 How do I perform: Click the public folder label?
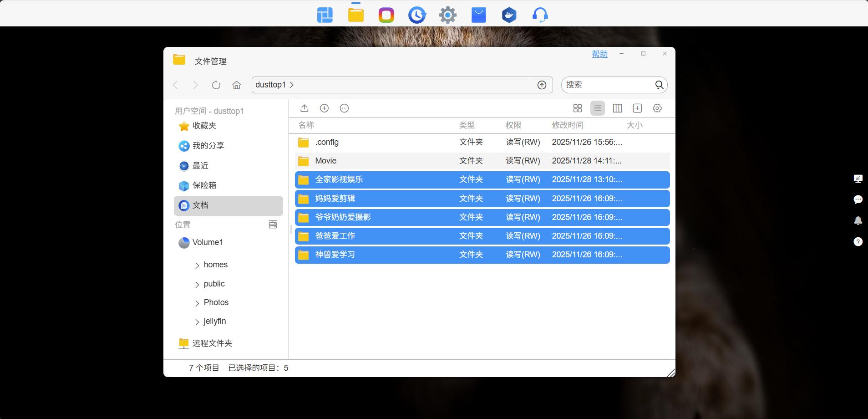[214, 284]
